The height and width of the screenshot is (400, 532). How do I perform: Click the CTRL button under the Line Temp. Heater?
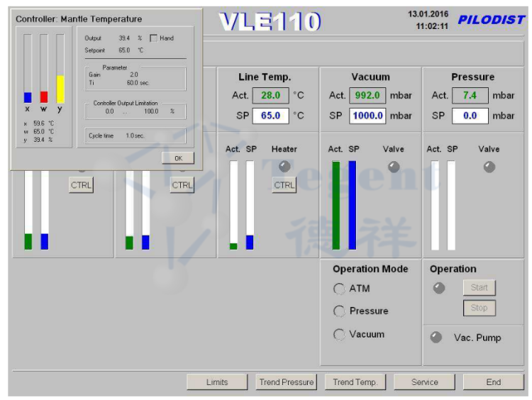[x=284, y=185]
